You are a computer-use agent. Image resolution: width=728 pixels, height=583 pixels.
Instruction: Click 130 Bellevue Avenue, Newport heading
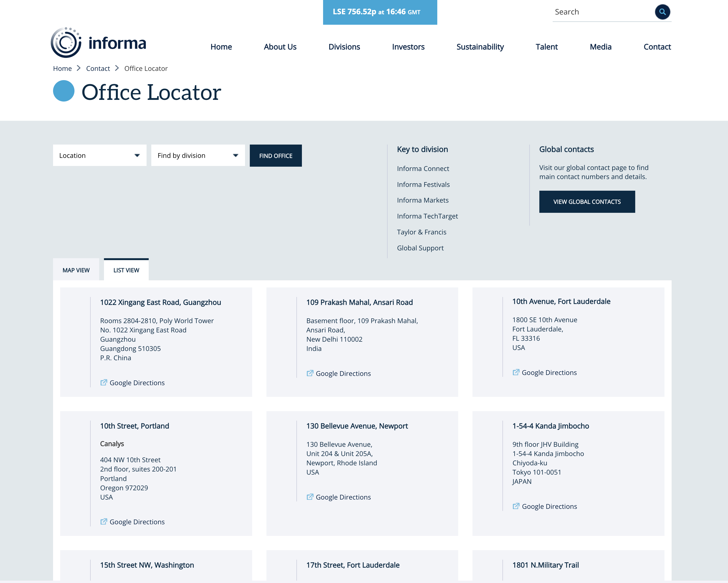click(x=357, y=426)
